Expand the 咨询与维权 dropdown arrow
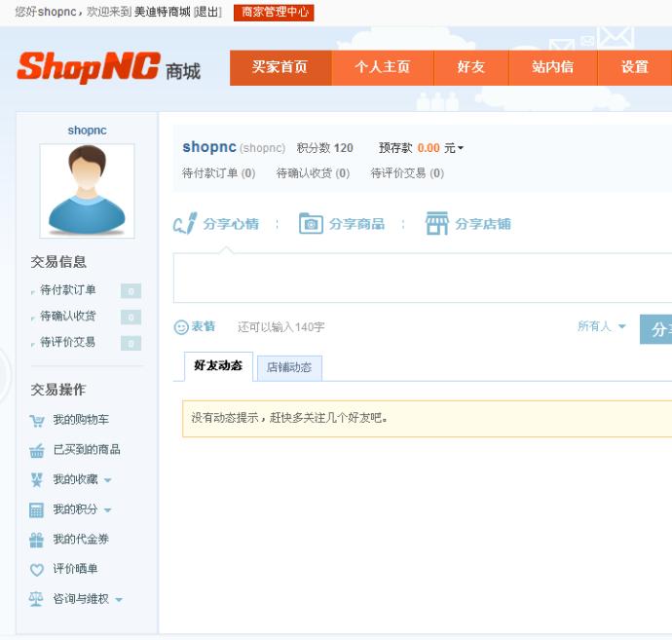This screenshot has width=672, height=640. tap(119, 600)
